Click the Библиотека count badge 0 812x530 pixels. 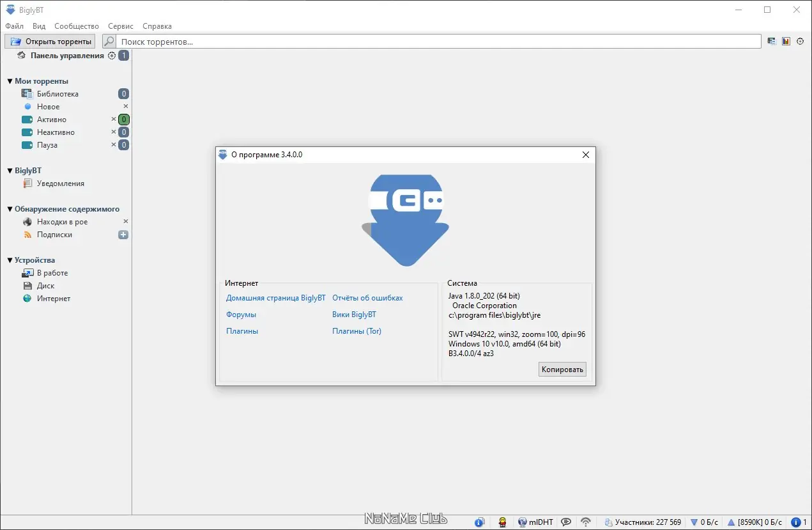124,94
